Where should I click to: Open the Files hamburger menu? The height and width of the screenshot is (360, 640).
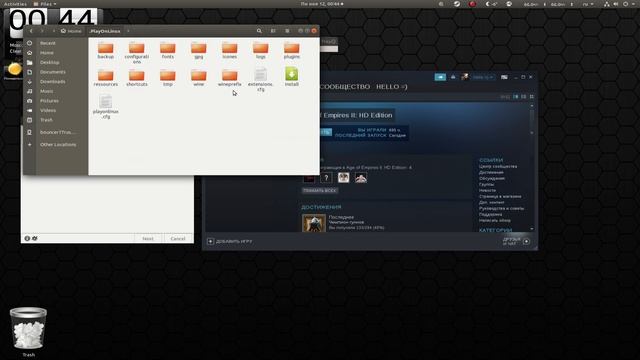tap(287, 31)
